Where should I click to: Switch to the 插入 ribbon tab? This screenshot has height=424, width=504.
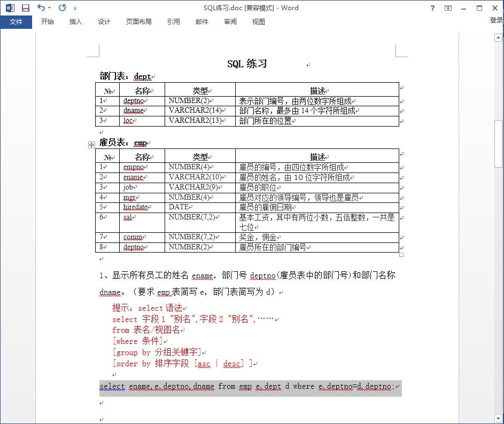pos(75,22)
